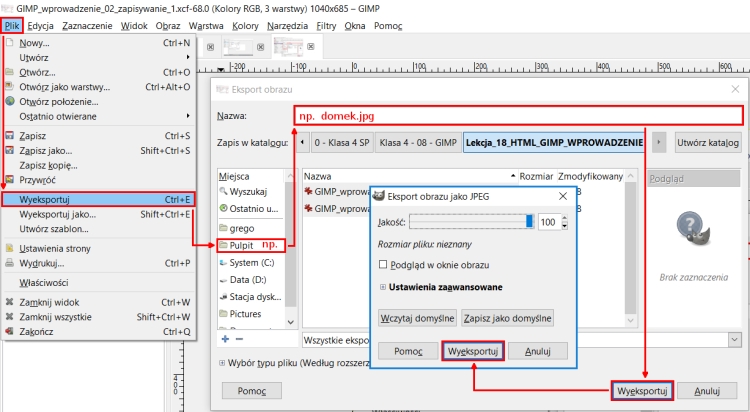Select Wyeksportuj menu entry with Ctrl+E
Image resolution: width=750 pixels, height=412 pixels.
98,200
